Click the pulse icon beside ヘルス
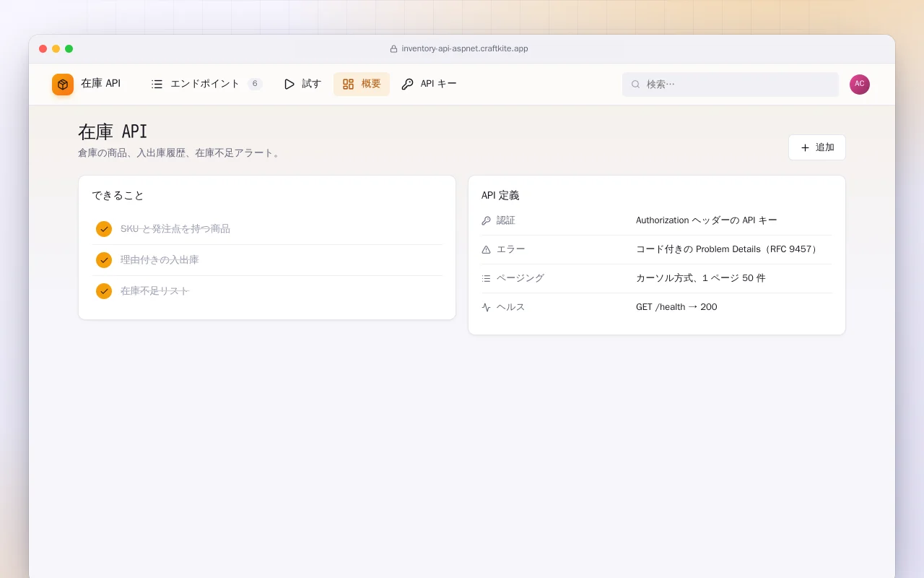 click(x=486, y=307)
